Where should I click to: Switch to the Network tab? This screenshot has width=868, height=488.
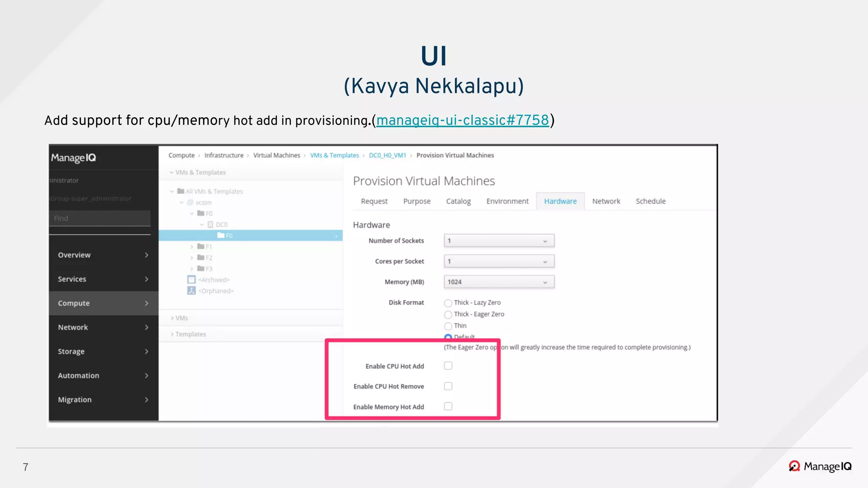click(x=606, y=201)
